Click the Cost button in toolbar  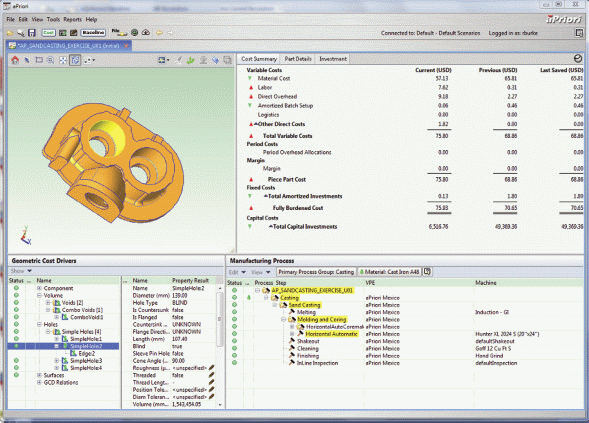[x=48, y=33]
